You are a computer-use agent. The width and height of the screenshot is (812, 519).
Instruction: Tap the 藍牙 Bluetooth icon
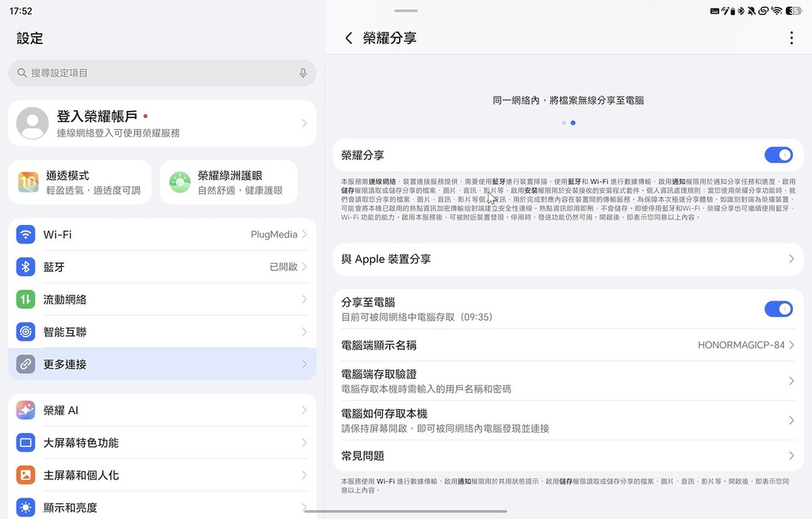[25, 267]
